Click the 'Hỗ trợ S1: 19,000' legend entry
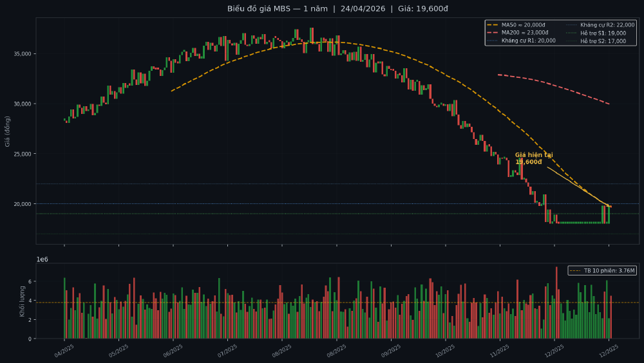The height and width of the screenshot is (363, 644). point(596,33)
